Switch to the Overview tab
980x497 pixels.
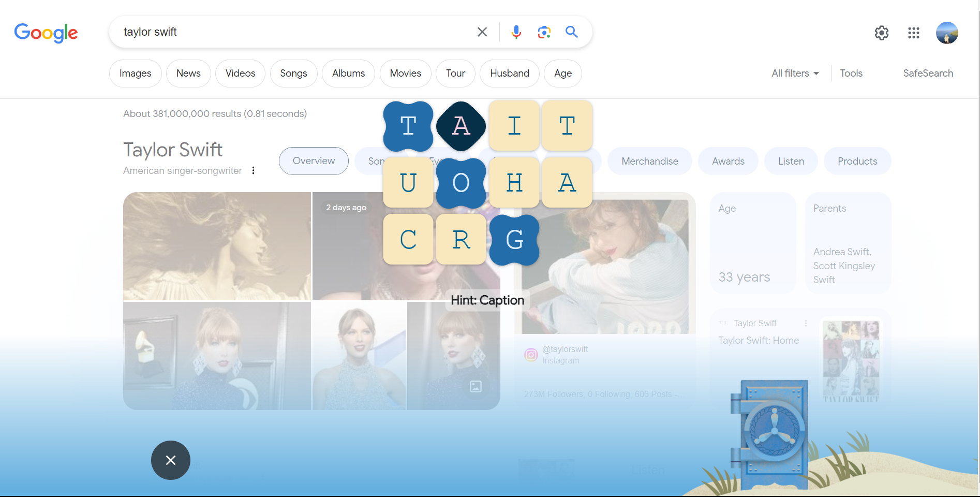point(314,161)
